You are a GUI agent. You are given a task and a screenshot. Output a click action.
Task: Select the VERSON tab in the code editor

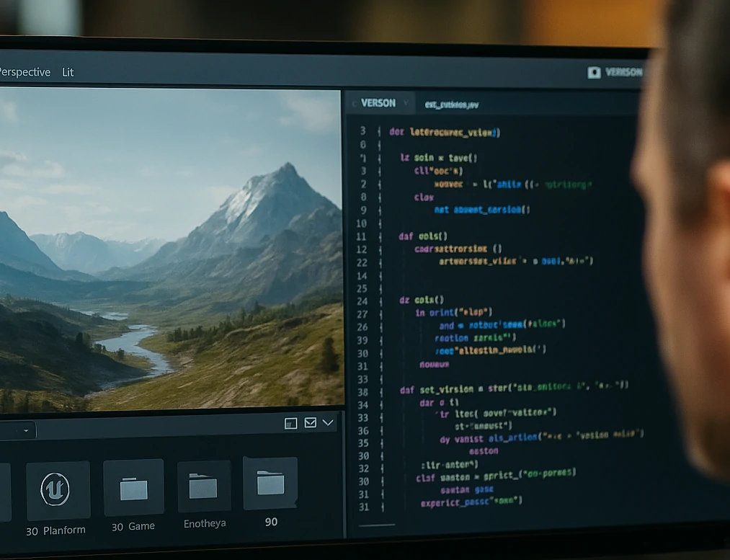[x=378, y=103]
